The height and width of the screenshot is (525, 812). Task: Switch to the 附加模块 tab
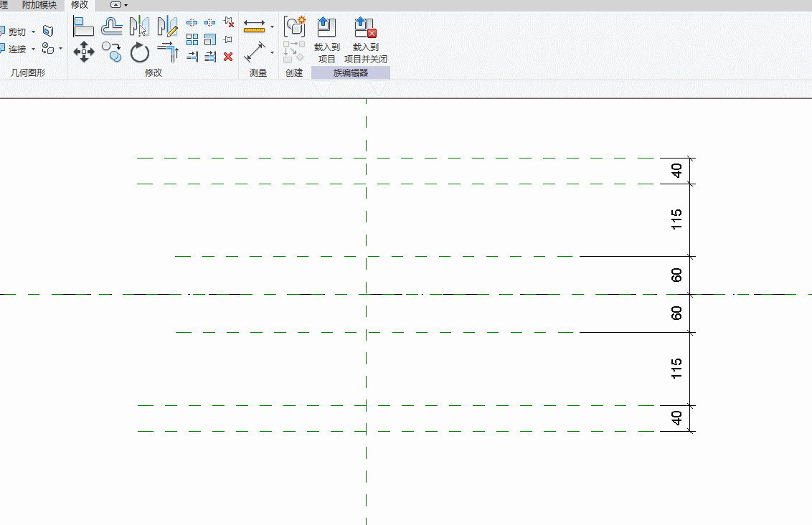pos(39,5)
